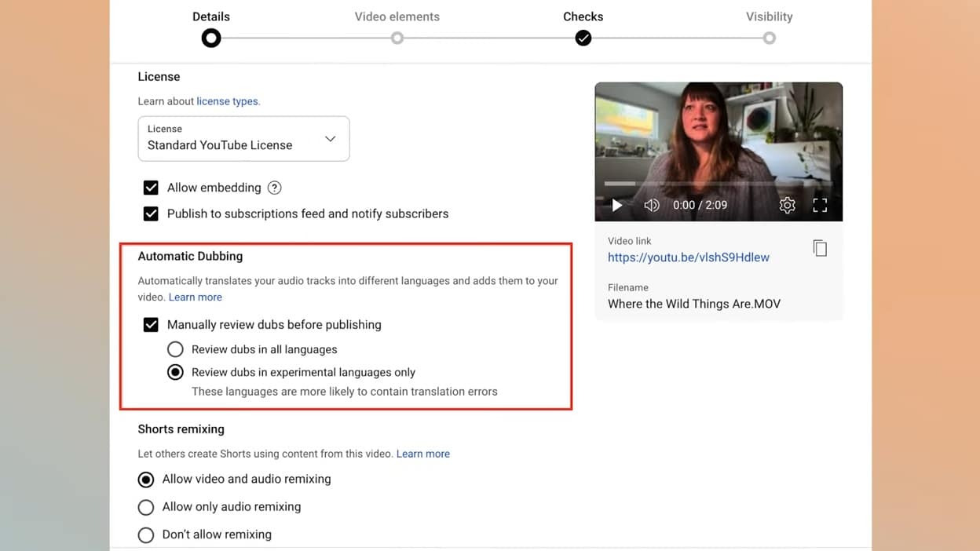Expand the Standard YouTube License selector chevron
This screenshot has height=551, width=980.
pos(330,138)
